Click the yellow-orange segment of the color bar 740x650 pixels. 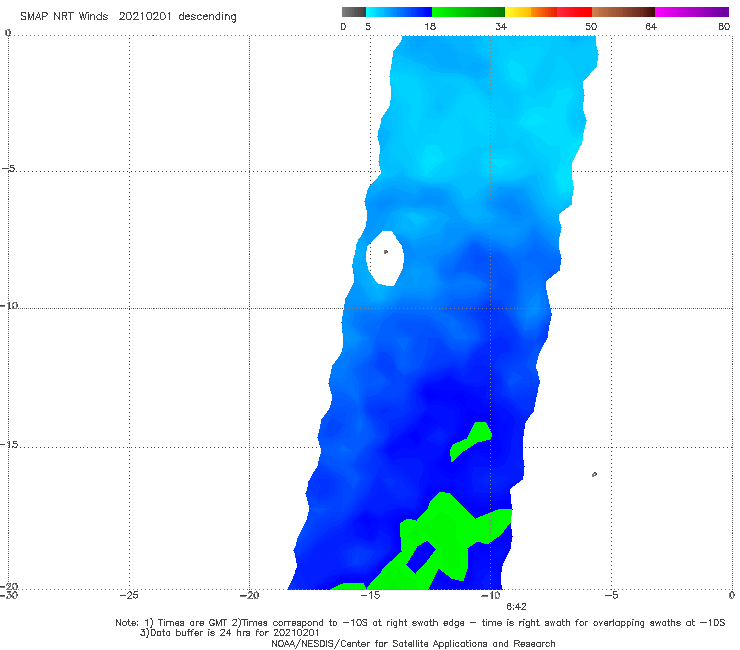[530, 12]
